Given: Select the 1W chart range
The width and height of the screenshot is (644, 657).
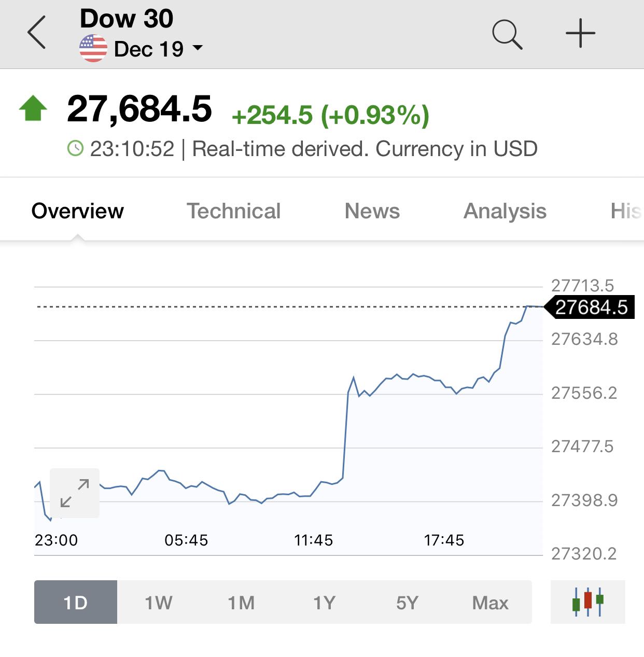Looking at the screenshot, I should pyautogui.click(x=159, y=602).
